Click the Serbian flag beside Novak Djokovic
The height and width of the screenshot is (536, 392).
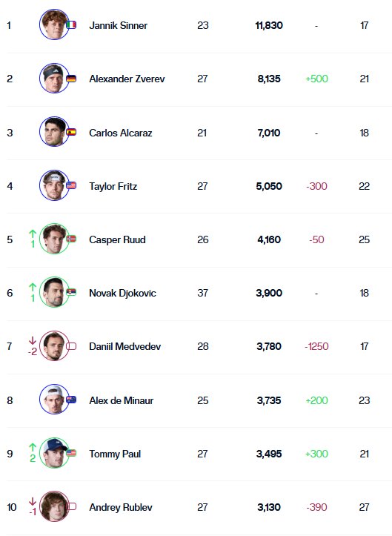[x=71, y=292]
